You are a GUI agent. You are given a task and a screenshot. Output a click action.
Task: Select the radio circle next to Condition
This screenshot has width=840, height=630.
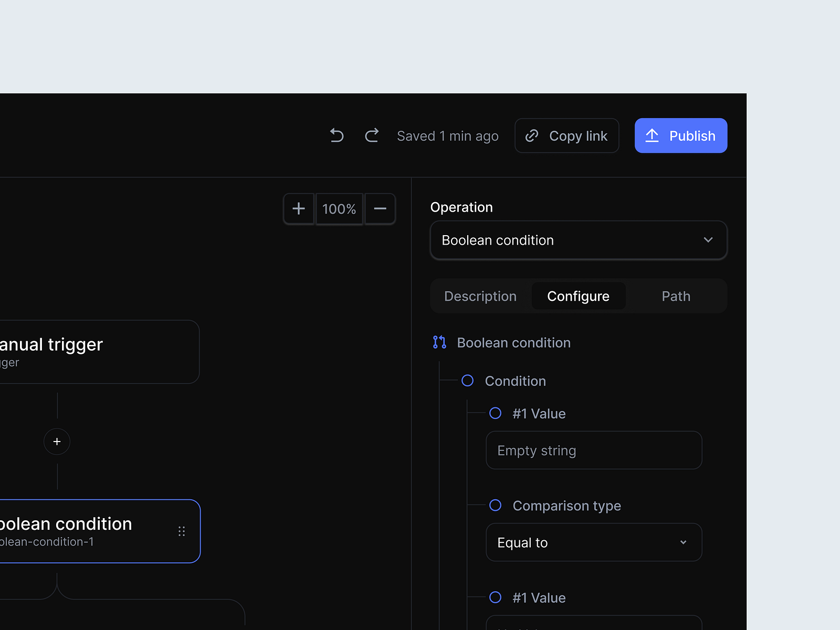pyautogui.click(x=467, y=381)
